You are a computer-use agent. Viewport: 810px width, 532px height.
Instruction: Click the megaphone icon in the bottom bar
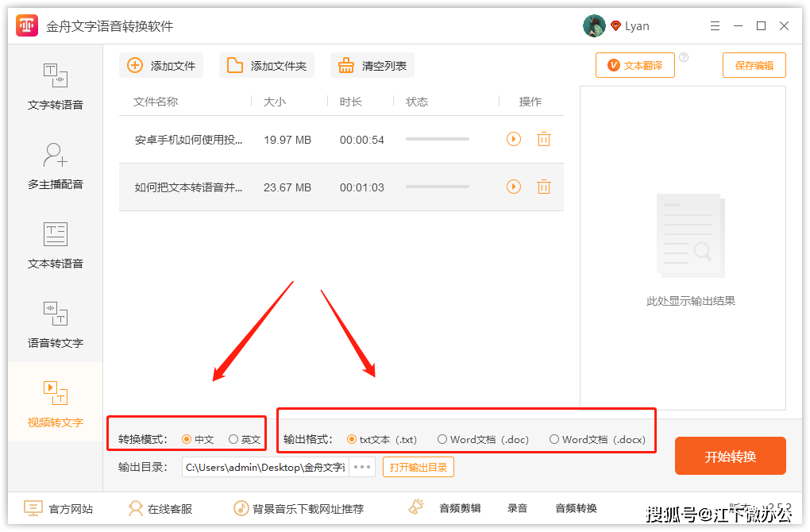click(x=416, y=507)
